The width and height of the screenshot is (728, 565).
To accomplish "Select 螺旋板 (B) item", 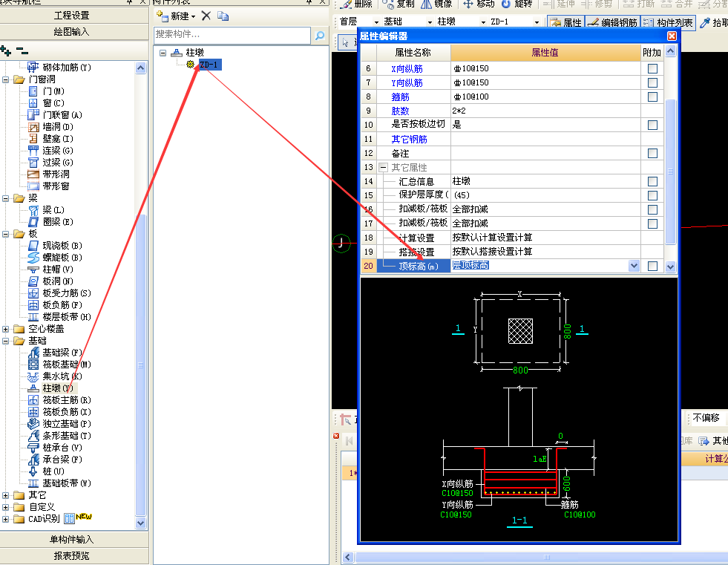I will pyautogui.click(x=55, y=258).
